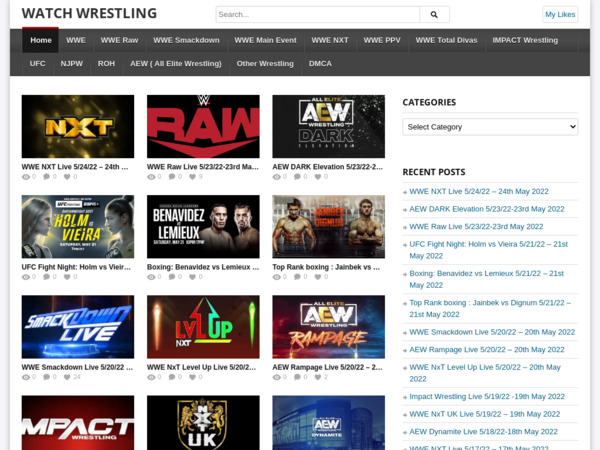Click views eye icon under WWE NXT Live 5/24/22
Image resolution: width=600 pixels, height=450 pixels.
pos(26,177)
